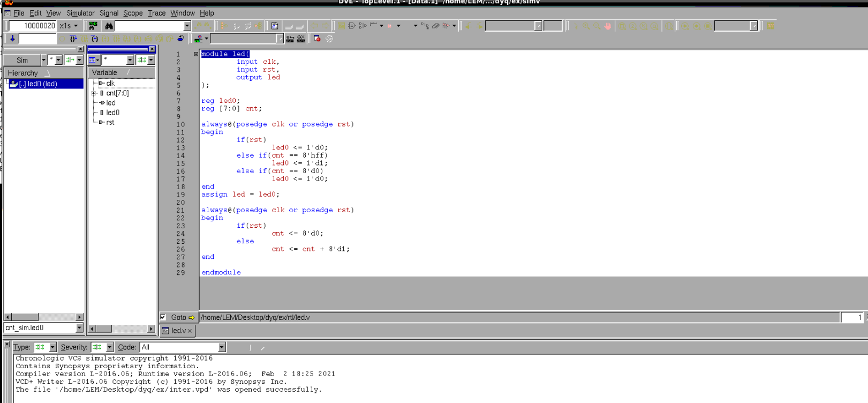
Task: Click the binoculars search icon
Action: (x=109, y=26)
